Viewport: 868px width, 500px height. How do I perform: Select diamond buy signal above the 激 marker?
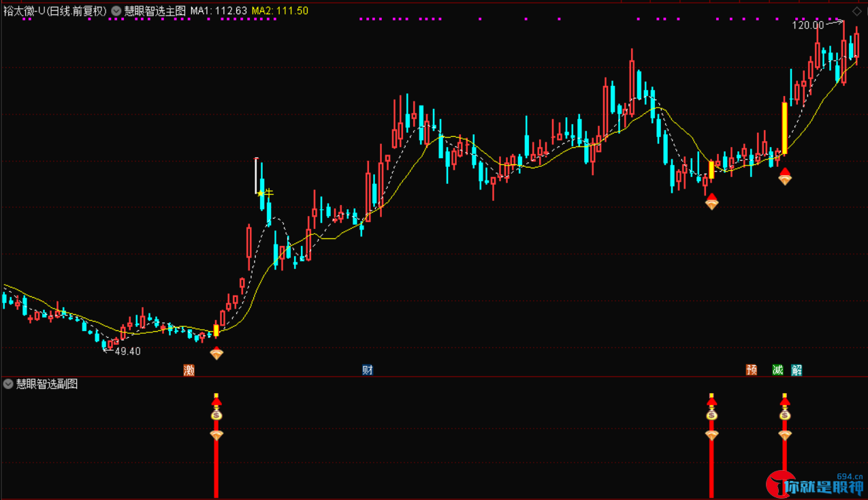[x=216, y=354]
